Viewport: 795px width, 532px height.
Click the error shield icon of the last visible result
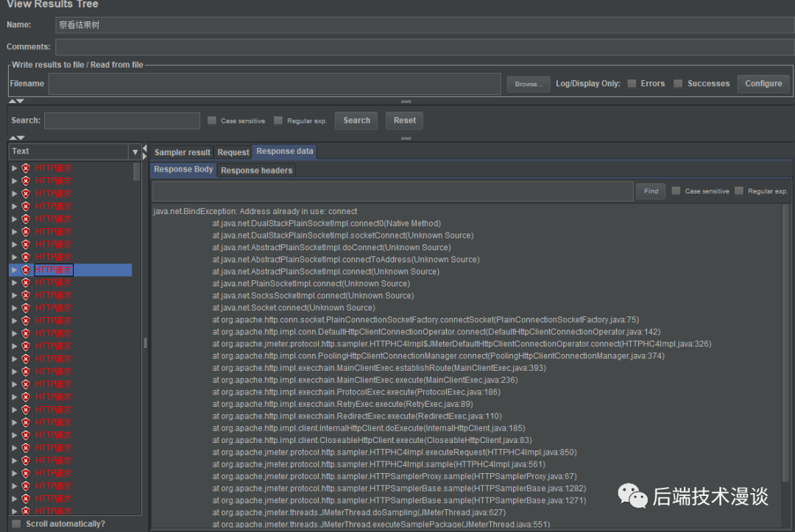pos(26,511)
